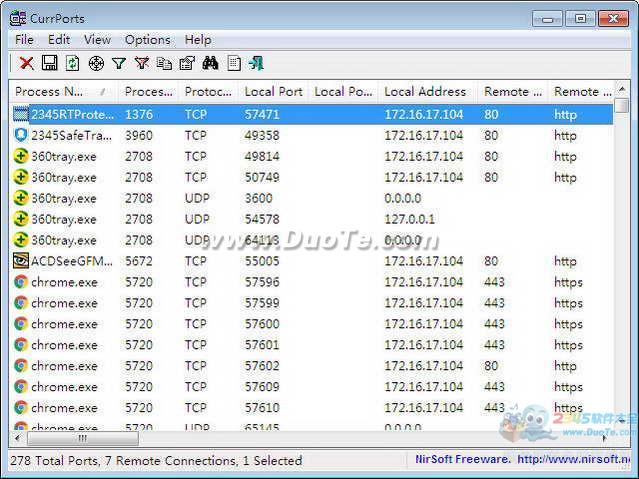Sort by the Local Address column header
Image resolution: width=639 pixels, height=479 pixels.
pyautogui.click(x=425, y=92)
